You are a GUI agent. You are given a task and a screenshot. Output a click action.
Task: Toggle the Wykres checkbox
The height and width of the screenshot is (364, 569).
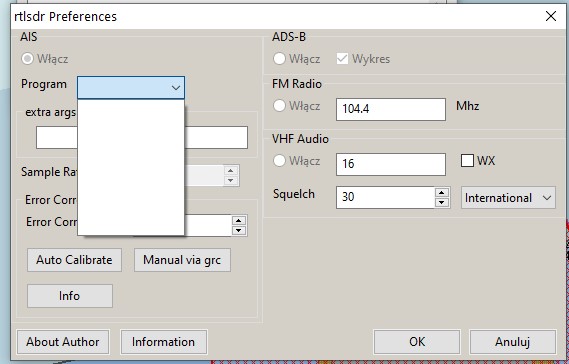click(342, 59)
